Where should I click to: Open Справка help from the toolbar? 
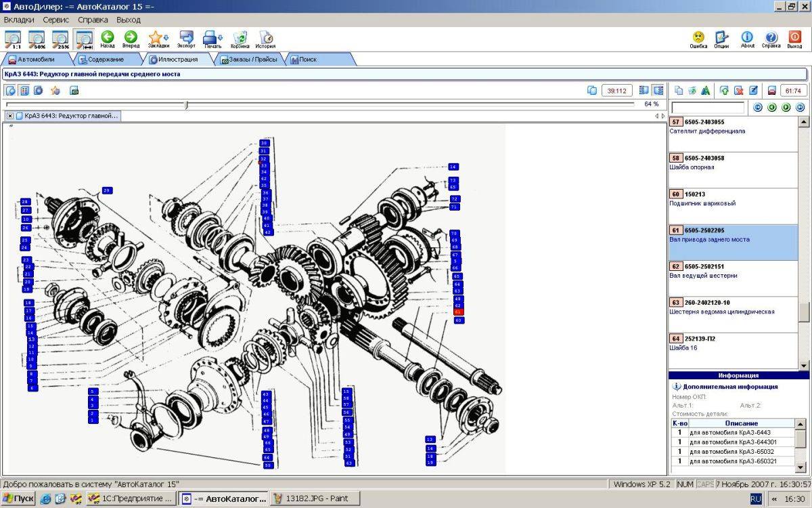771,40
